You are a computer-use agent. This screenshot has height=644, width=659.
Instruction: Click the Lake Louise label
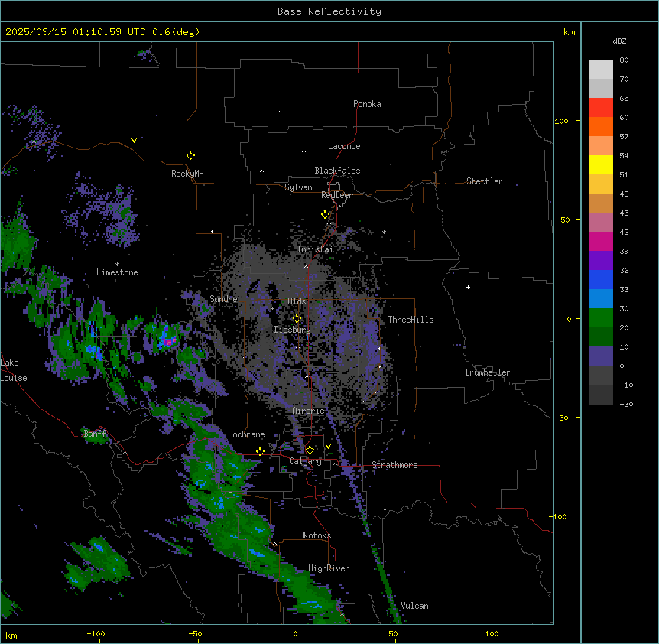pyautogui.click(x=14, y=370)
